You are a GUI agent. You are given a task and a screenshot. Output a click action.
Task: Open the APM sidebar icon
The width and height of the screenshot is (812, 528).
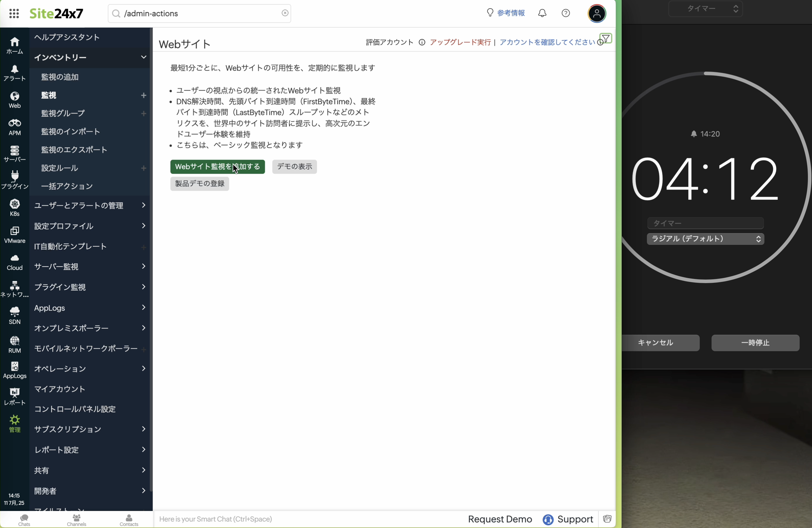click(x=15, y=127)
